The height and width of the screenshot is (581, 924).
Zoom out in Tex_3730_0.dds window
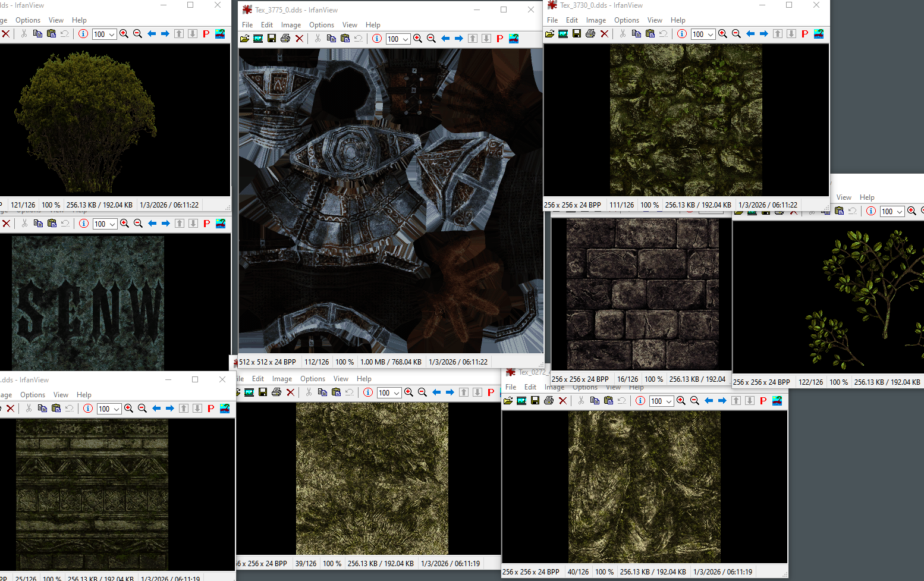click(737, 34)
